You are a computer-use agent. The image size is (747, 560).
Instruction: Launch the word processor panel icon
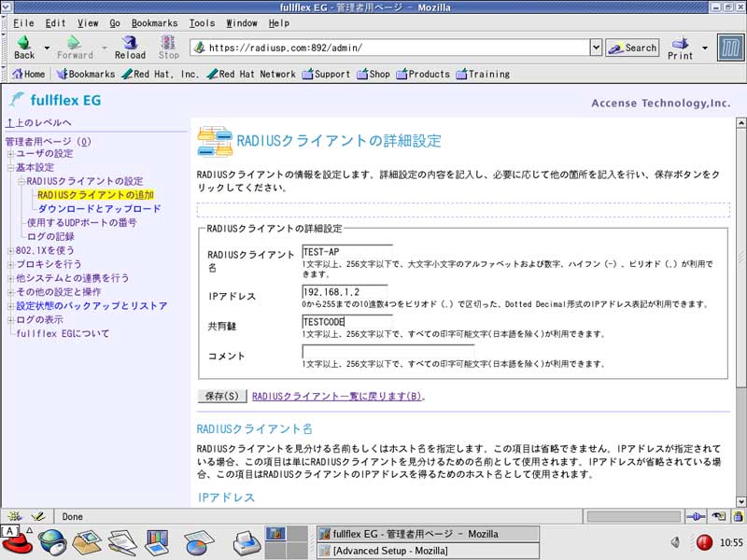coord(122,542)
